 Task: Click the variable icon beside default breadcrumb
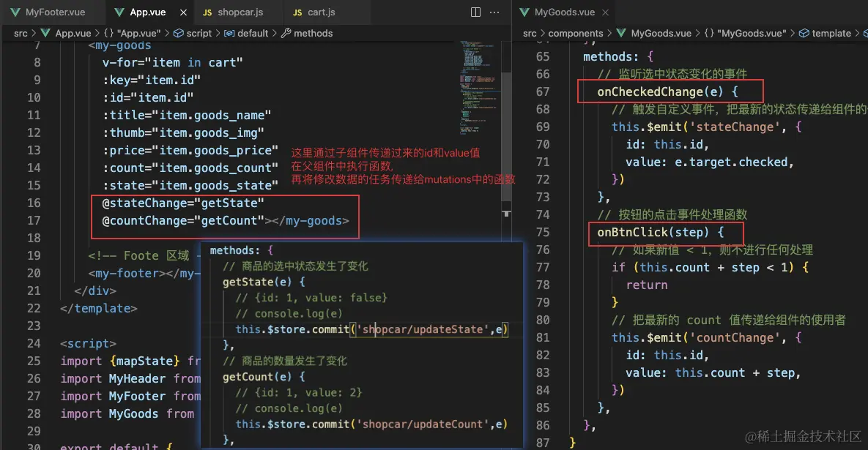point(229,33)
